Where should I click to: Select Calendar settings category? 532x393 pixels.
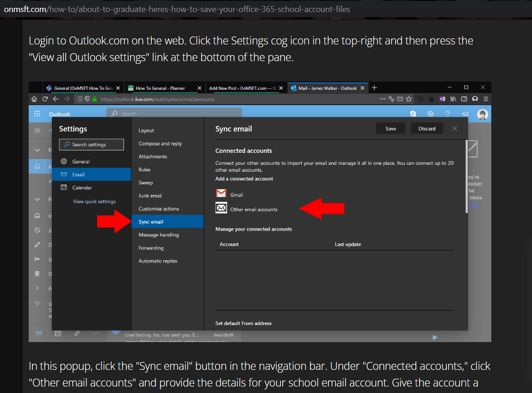click(91, 187)
